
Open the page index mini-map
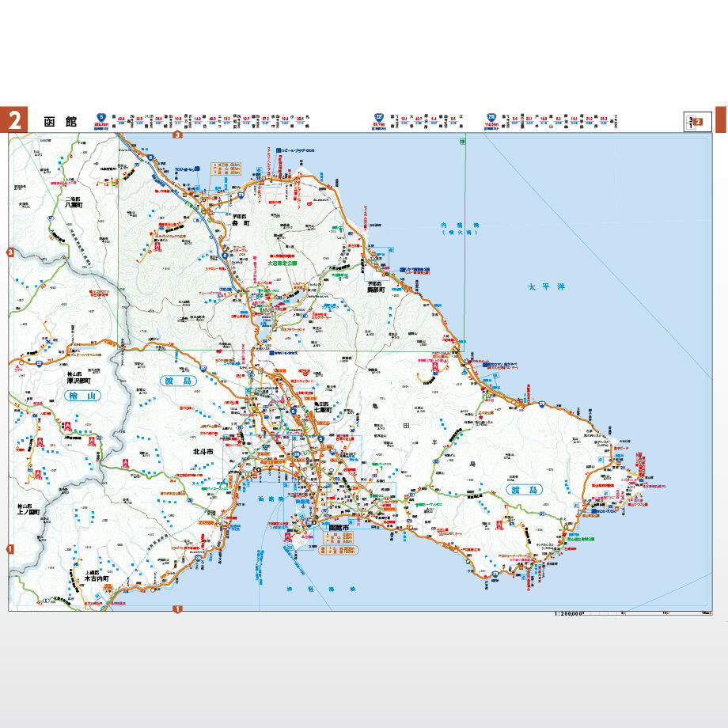(x=697, y=122)
